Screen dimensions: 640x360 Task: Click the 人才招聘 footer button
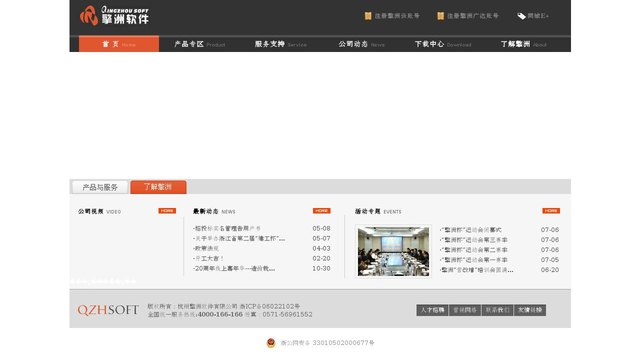pos(432,310)
